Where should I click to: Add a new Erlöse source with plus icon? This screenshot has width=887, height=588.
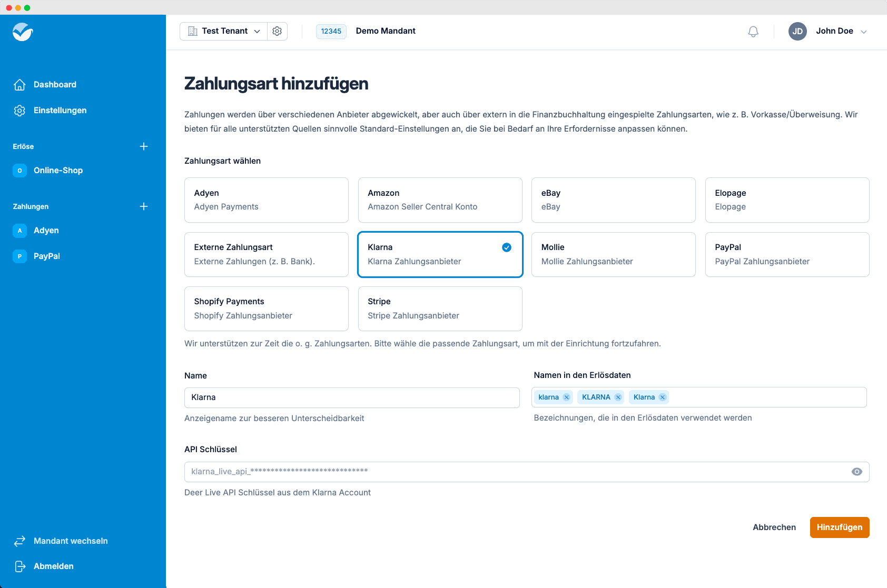point(144,146)
